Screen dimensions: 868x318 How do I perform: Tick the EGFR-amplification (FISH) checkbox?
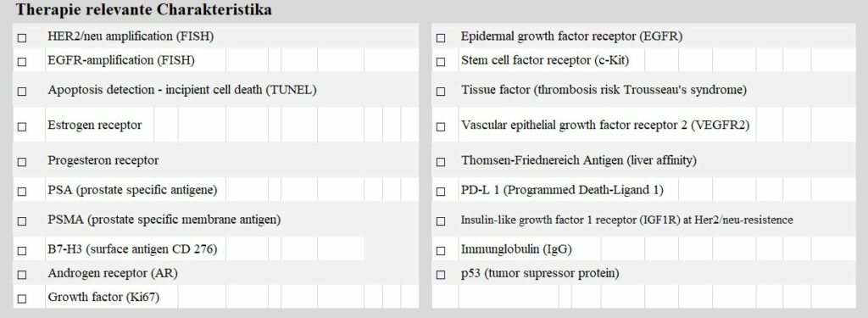pyautogui.click(x=21, y=62)
